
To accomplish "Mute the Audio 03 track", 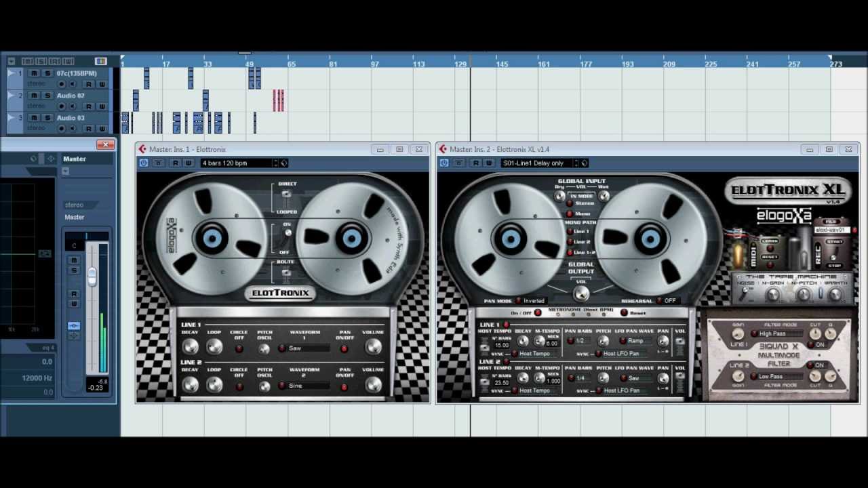I will (x=34, y=118).
